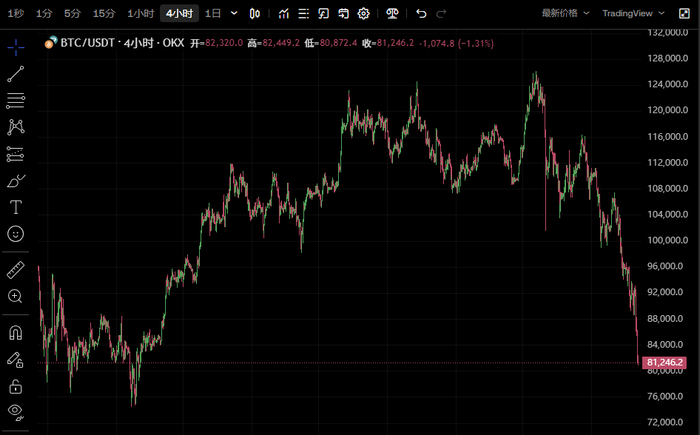700x435 pixels.
Task: Toggle lock all drawing tools
Action: [16, 385]
